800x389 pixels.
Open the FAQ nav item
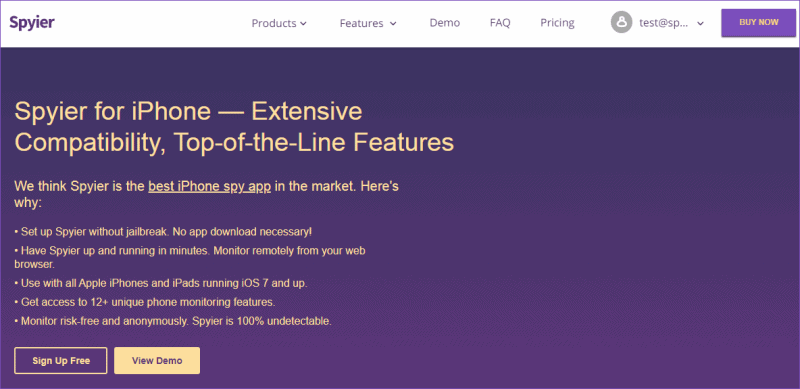click(x=500, y=23)
